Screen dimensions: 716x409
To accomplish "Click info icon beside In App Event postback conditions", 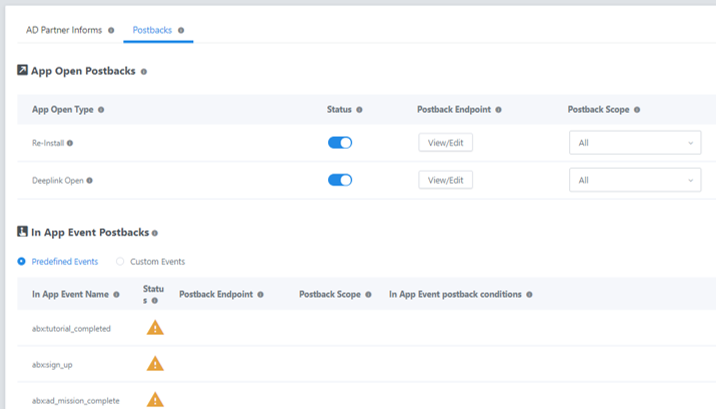I will [x=529, y=295].
